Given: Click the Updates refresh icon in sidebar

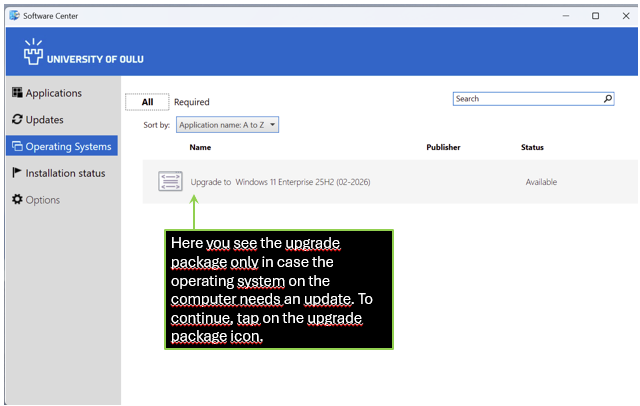Looking at the screenshot, I should [x=17, y=120].
